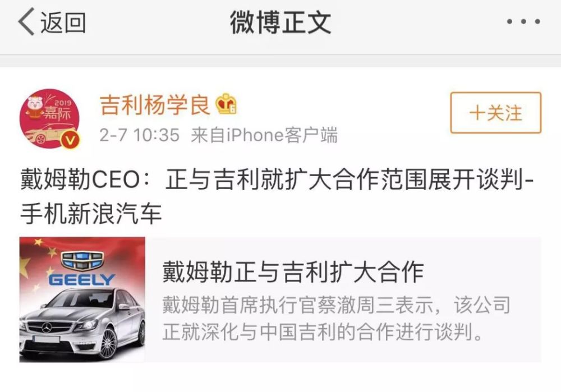561x392 pixels.
Task: Tap the article summary about 蔡澈
Action: [x=336, y=319]
